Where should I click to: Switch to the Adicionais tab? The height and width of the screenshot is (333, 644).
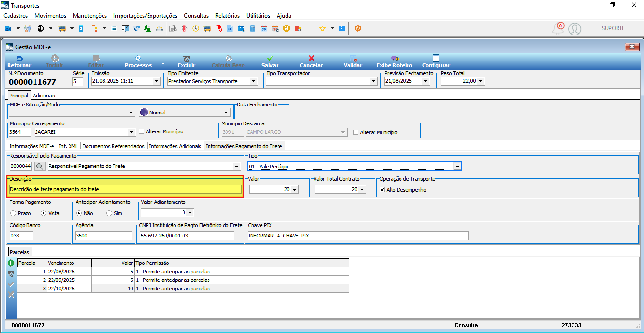click(44, 96)
